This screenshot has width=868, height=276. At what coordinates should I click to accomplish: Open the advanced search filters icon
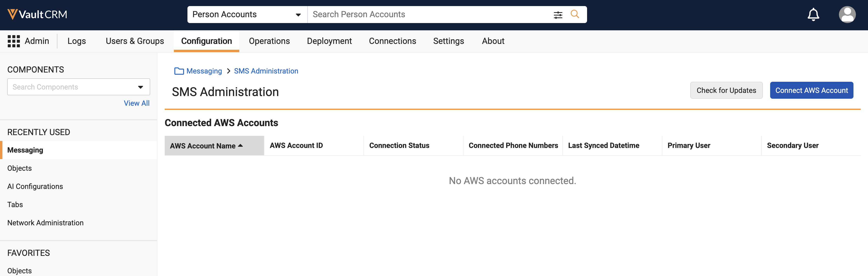coord(558,15)
